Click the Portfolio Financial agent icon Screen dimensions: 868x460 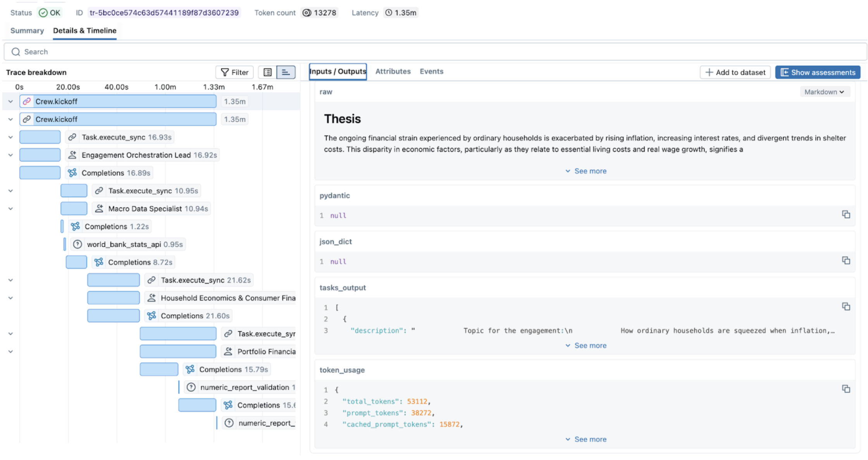[228, 351]
